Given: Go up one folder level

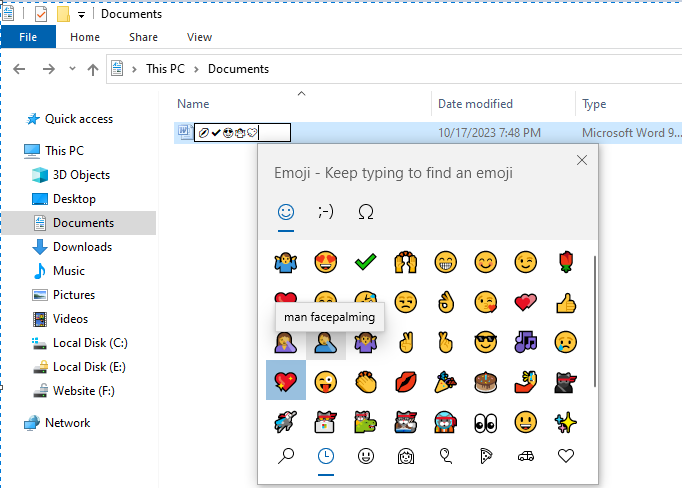Looking at the screenshot, I should pos(93,69).
